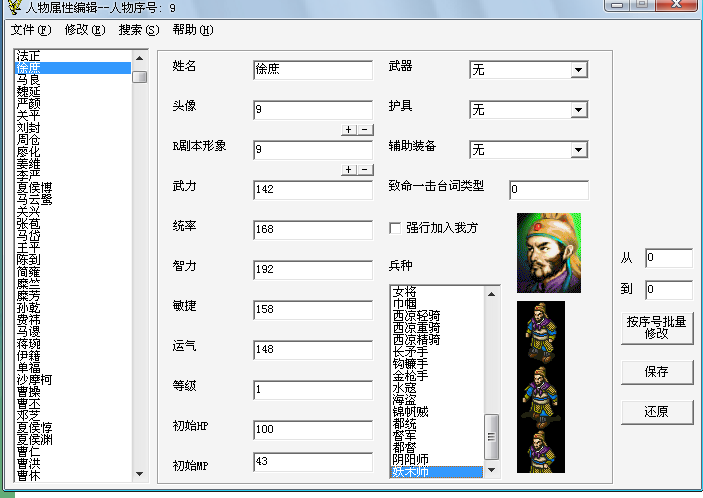Enable the 强行加入我方 checkbox
Viewport: 703px width, 498px height.
point(395,228)
